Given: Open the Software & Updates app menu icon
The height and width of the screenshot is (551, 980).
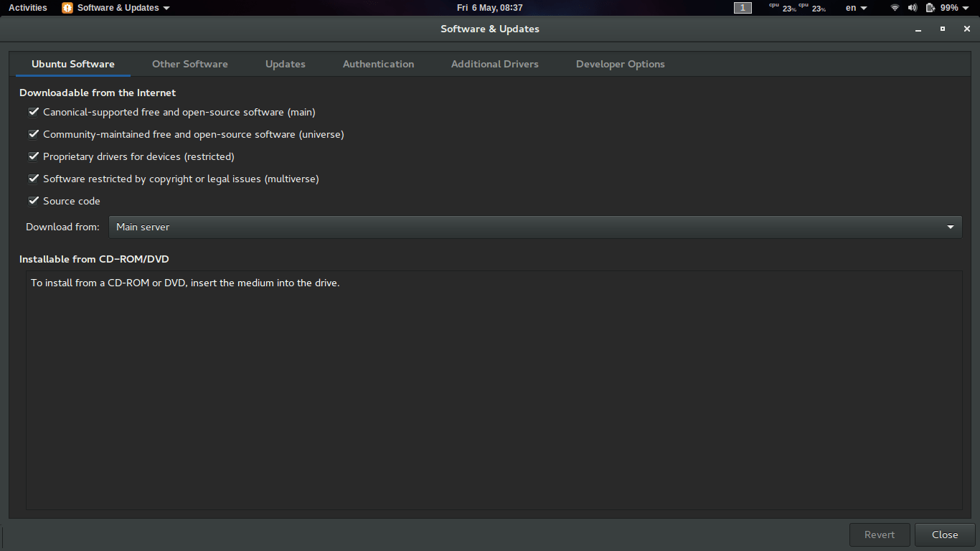Looking at the screenshot, I should pos(67,8).
